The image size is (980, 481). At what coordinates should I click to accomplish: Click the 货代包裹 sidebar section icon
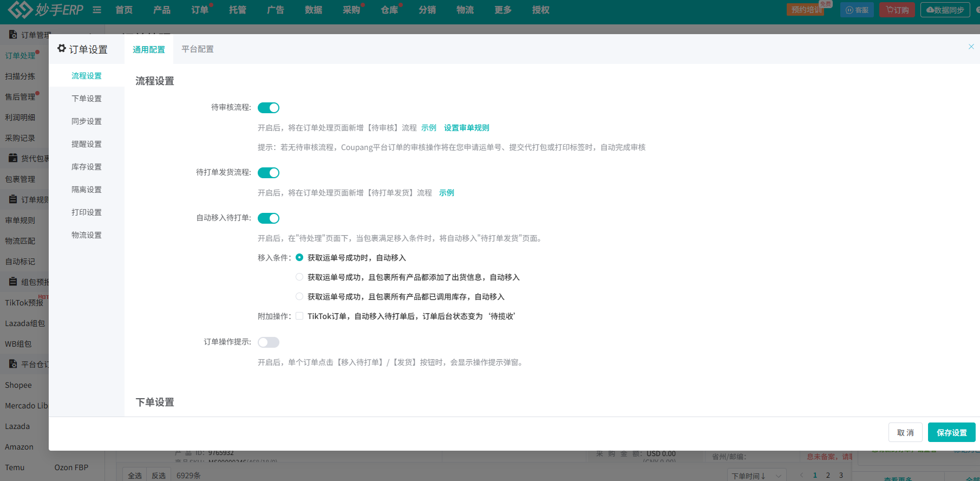click(x=13, y=158)
